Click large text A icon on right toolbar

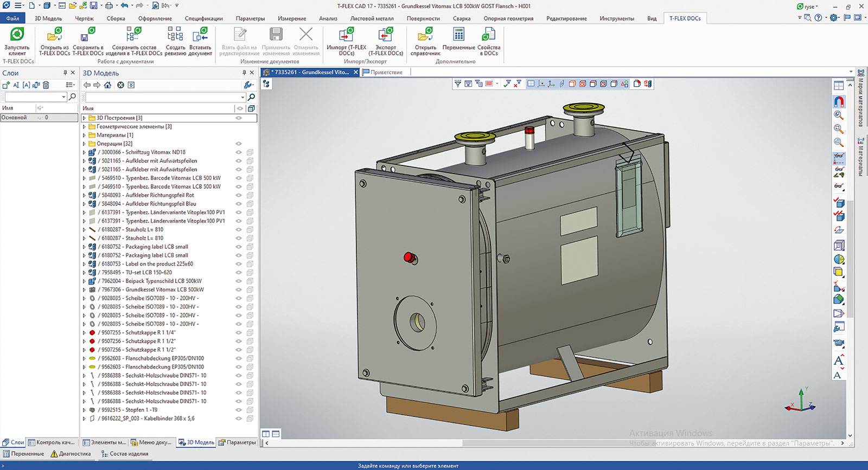tap(839, 360)
